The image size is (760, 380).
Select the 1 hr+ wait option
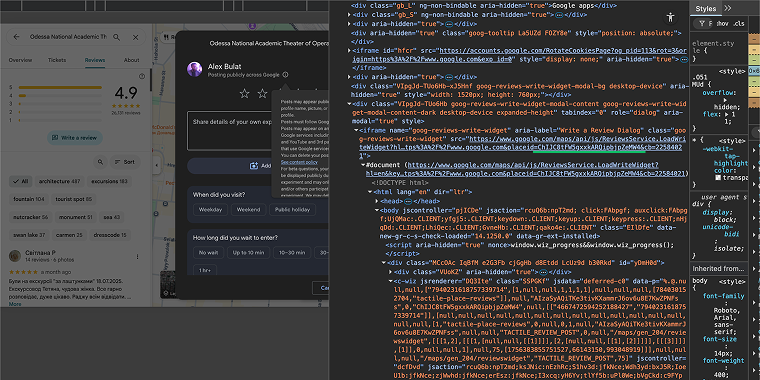[205, 270]
